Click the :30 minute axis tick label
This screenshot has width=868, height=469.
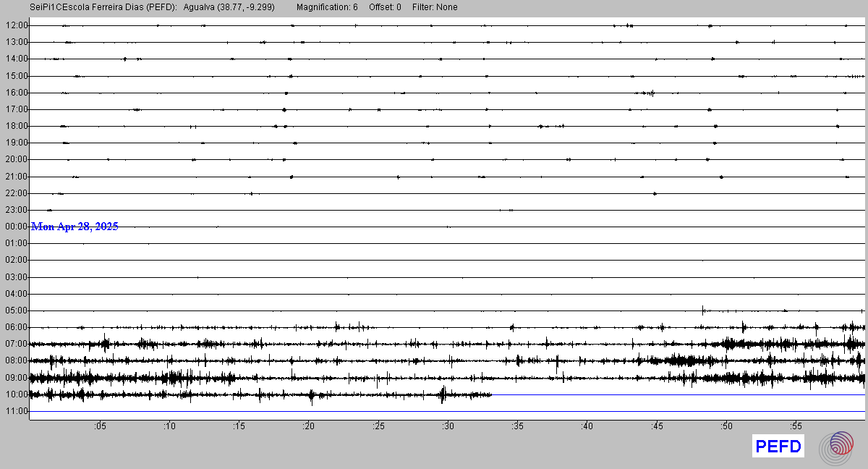click(x=447, y=426)
